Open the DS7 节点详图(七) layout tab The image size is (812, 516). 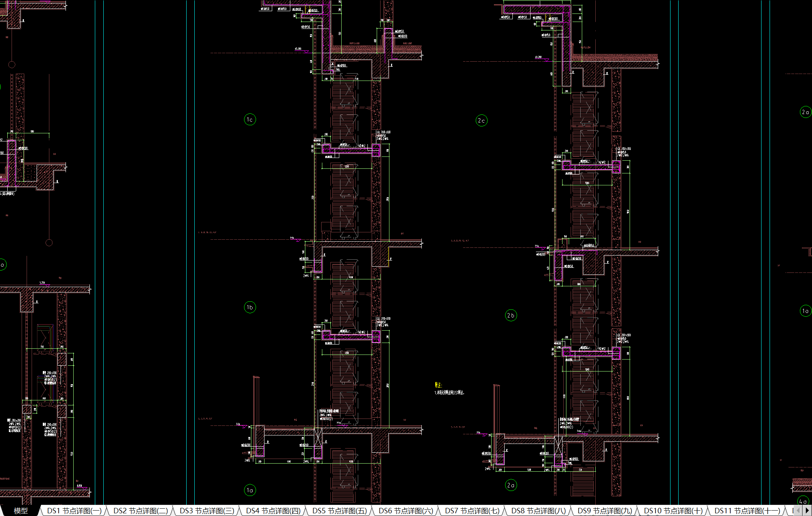pyautogui.click(x=472, y=511)
